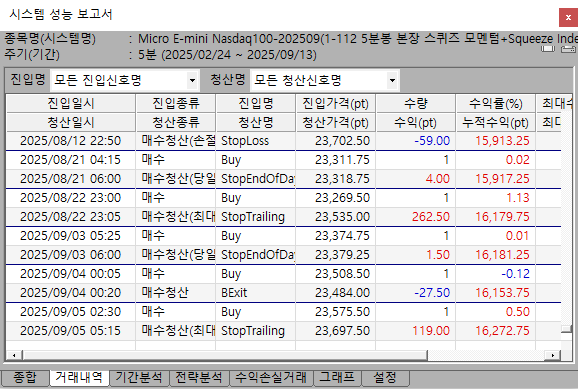Image resolution: width=578 pixels, height=389 pixels.
Task: Click the 진입가격(pt) column header
Action: point(335,103)
